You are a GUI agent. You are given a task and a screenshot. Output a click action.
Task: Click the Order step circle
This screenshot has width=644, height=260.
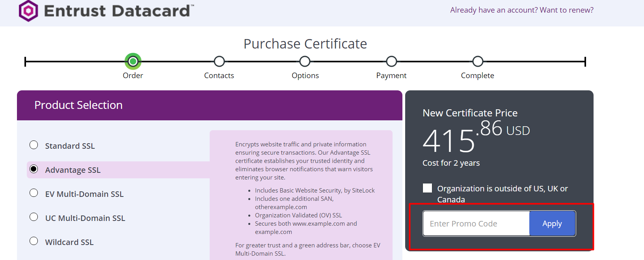[x=133, y=62]
